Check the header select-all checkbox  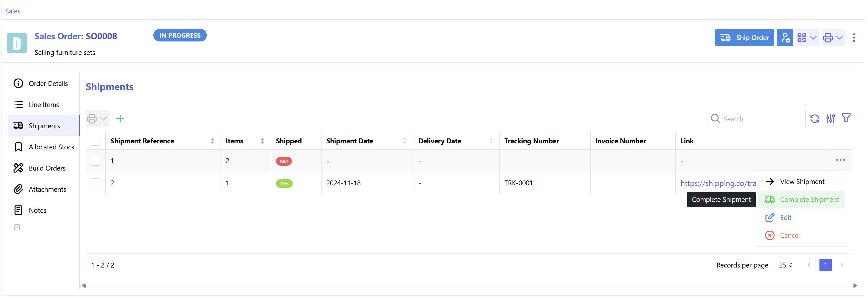point(96,141)
